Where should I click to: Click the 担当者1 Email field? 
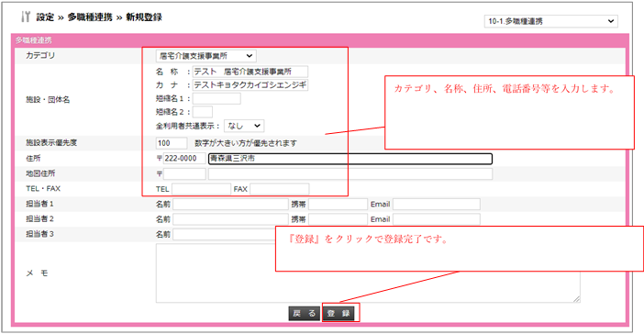(437, 205)
